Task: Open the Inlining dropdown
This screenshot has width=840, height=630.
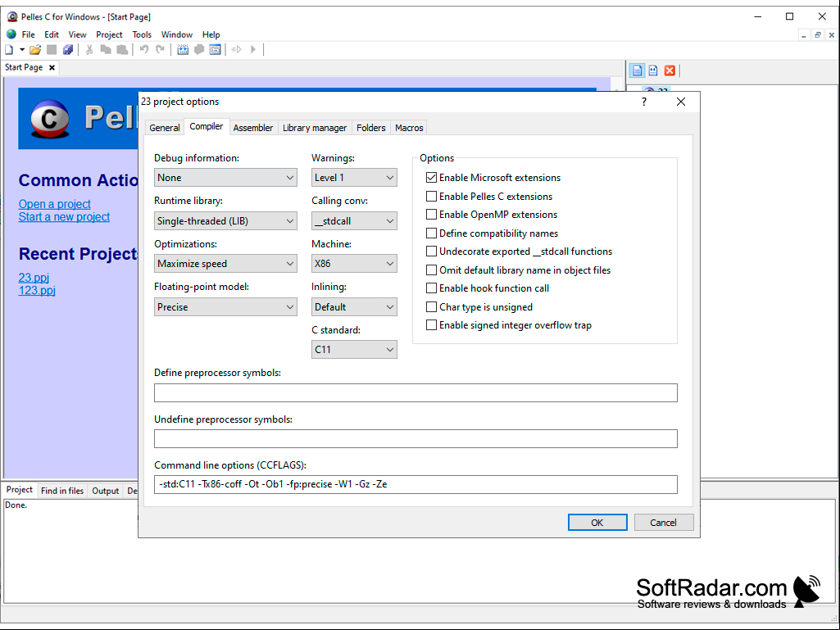Action: click(x=354, y=307)
